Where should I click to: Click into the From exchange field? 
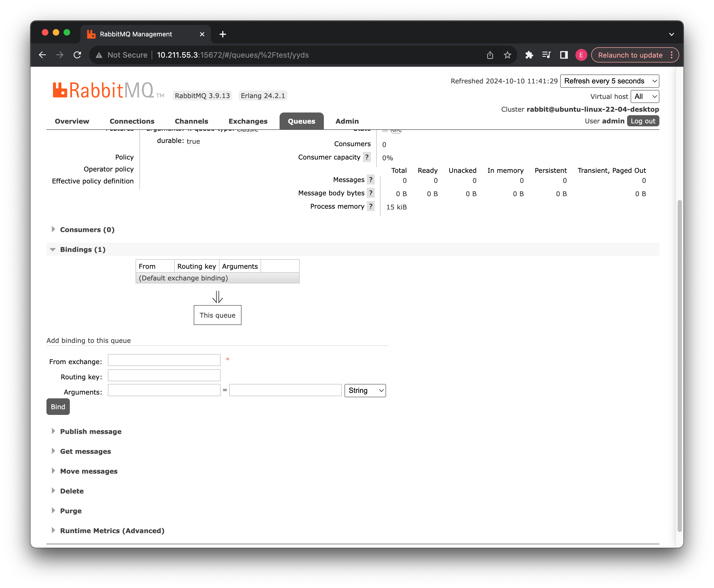coord(164,360)
